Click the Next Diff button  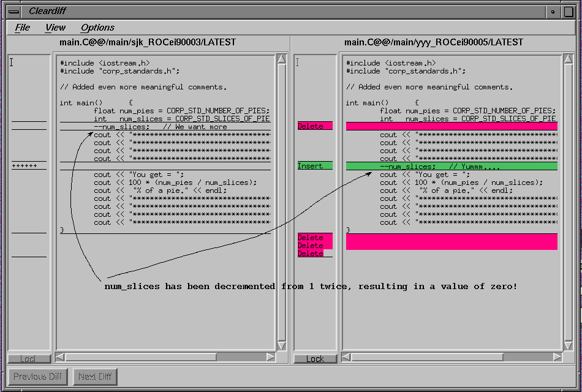[95, 377]
